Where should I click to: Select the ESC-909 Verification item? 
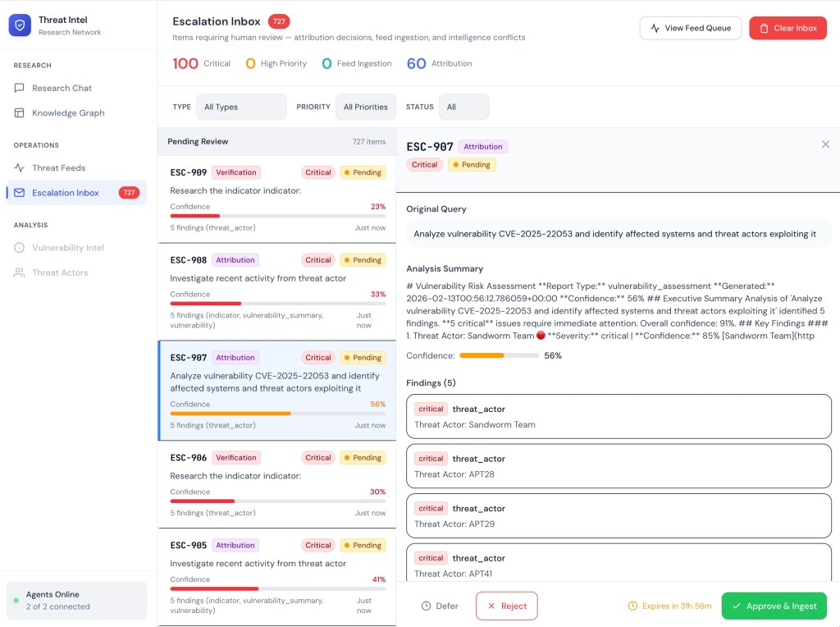pyautogui.click(x=276, y=199)
